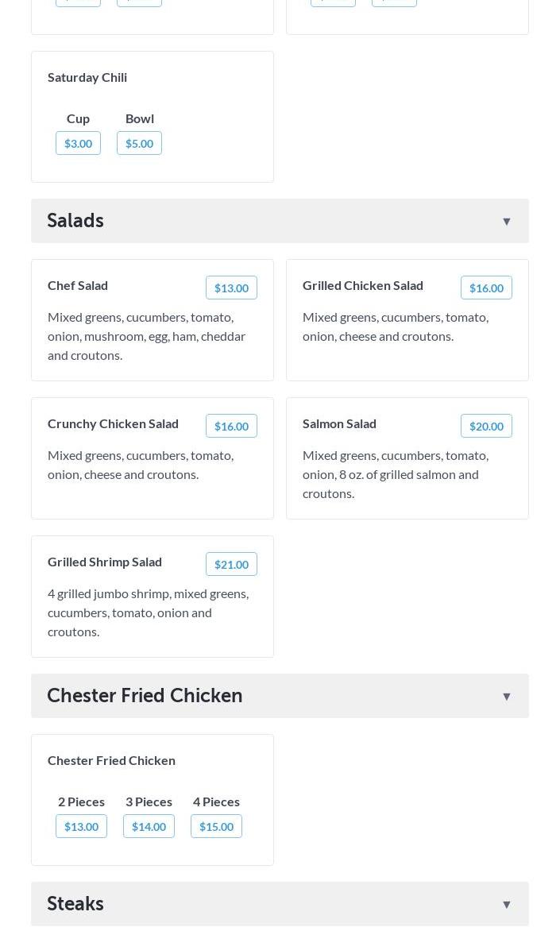The height and width of the screenshot is (927, 560).
Task: Choose 2 Pieces chicken for $13.00
Action: (81, 827)
